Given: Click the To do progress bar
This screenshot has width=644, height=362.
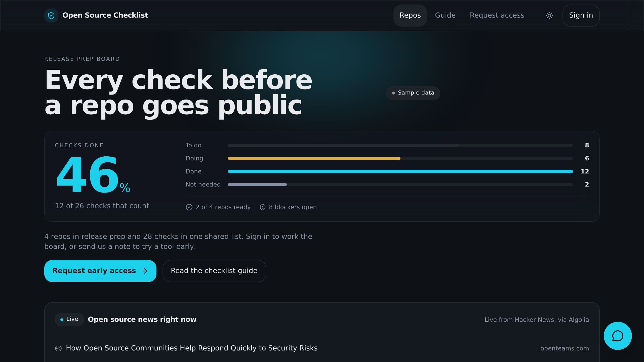Looking at the screenshot, I should 400,145.
